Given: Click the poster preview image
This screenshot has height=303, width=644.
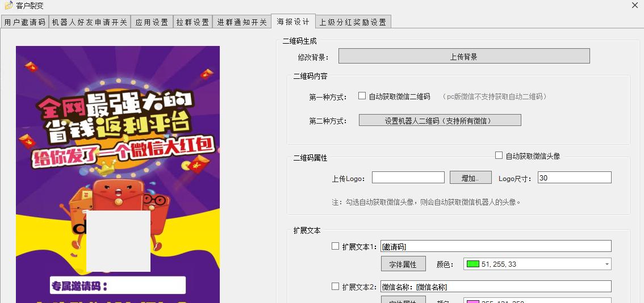Looking at the screenshot, I should tap(118, 175).
